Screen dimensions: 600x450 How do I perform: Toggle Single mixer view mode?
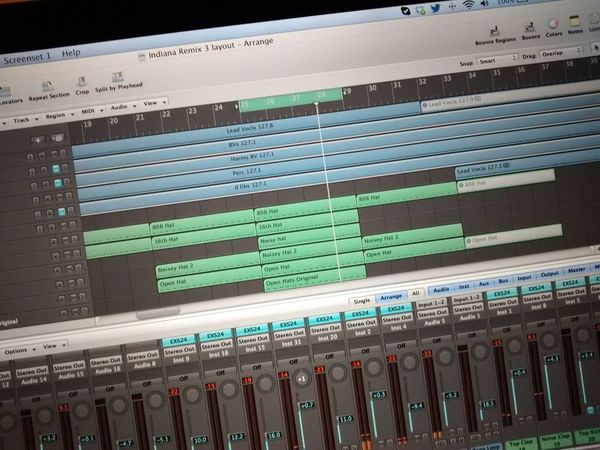click(362, 301)
